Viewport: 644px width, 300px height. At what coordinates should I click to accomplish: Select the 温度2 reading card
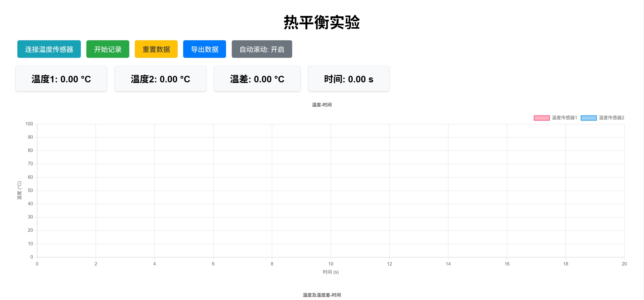click(160, 78)
